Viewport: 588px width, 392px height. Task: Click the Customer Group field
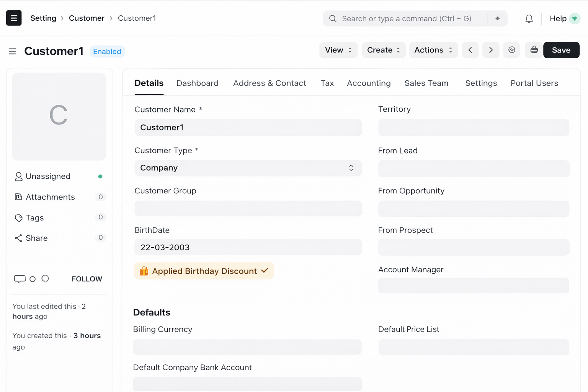coord(248,209)
